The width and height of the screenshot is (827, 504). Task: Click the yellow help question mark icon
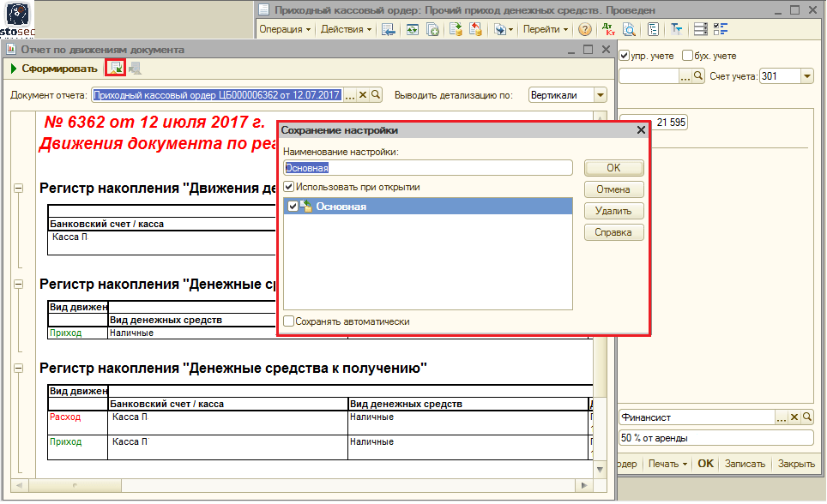click(584, 29)
